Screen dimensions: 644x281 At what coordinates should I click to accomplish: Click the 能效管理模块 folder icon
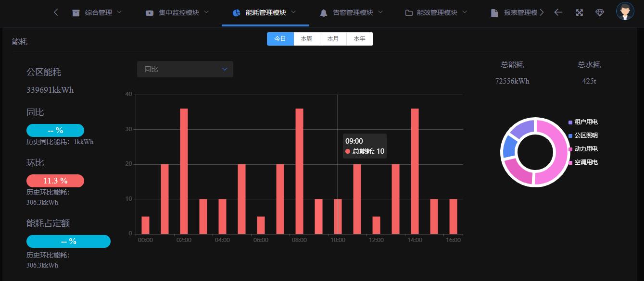[409, 13]
